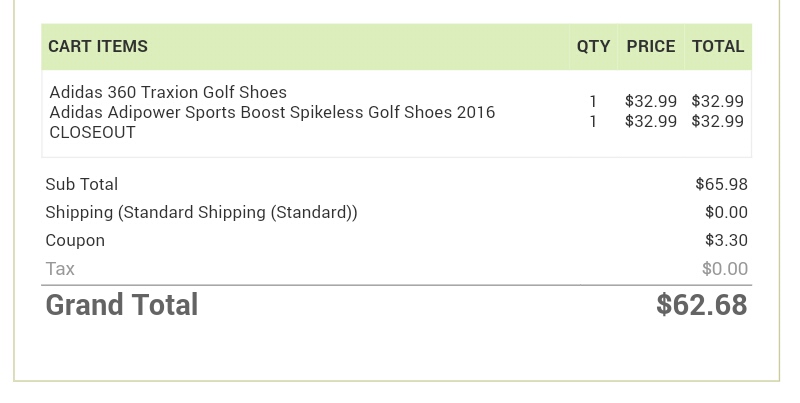The width and height of the screenshot is (800, 403).
Task: Click the Grand Total label
Action: click(122, 305)
